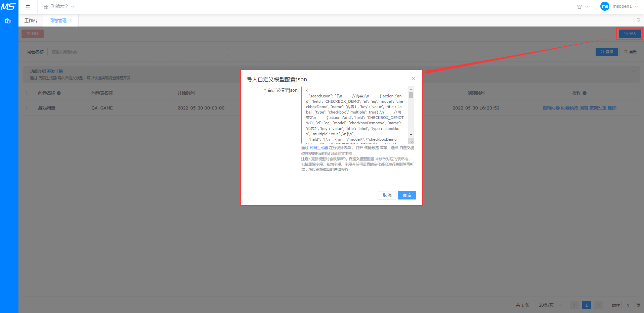Close the import JSON dialog with X
The height and width of the screenshot is (313, 644).
(414, 79)
